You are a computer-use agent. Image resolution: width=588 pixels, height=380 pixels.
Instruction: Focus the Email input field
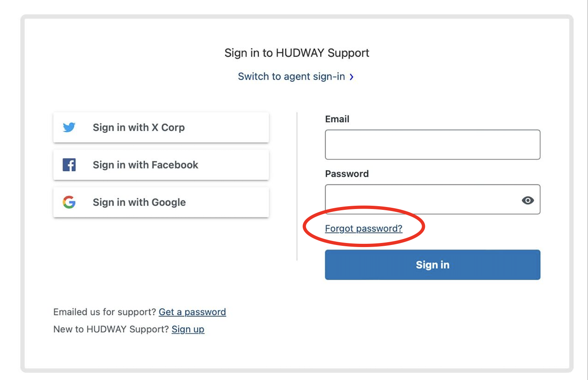pyautogui.click(x=433, y=144)
